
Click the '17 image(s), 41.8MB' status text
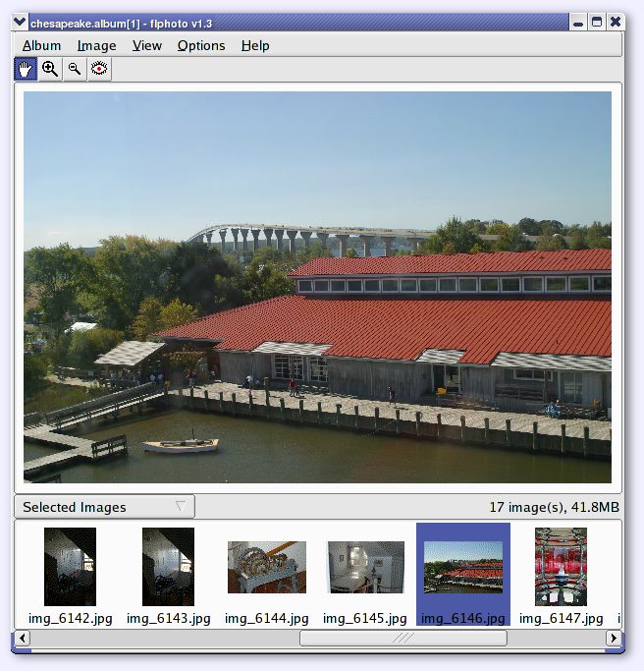coord(555,507)
